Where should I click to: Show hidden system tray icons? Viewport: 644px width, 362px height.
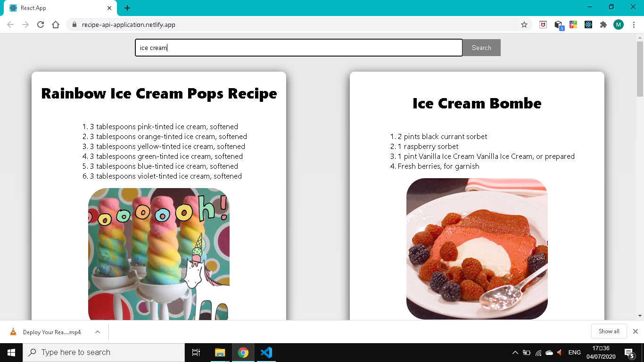tap(515, 353)
